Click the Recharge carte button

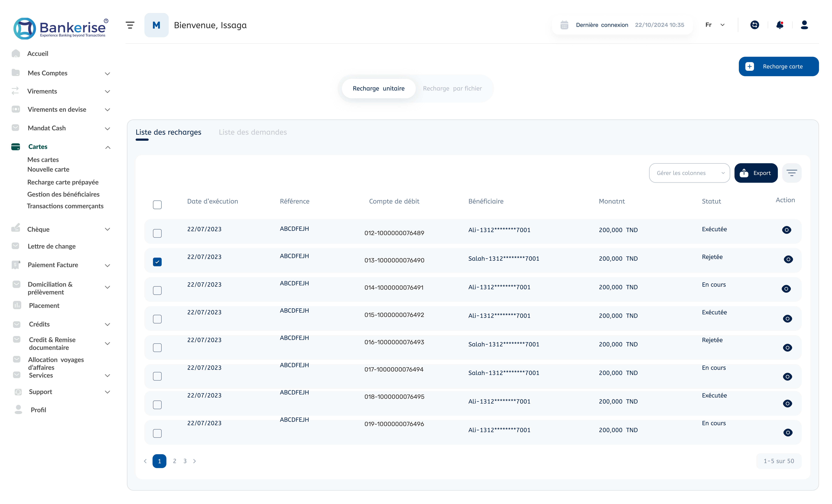tap(779, 66)
